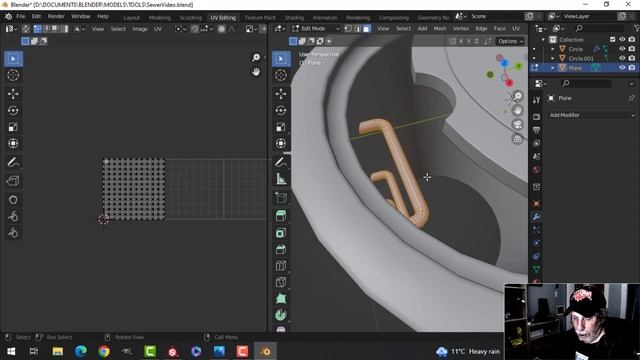Expand the Circle.001 object in outliner
The height and width of the screenshot is (360, 640).
tap(553, 58)
